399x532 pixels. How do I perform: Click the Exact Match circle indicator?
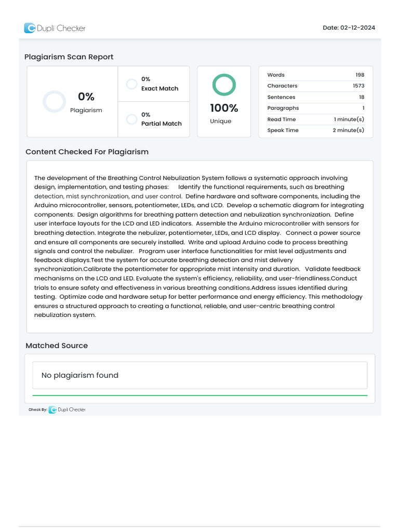click(131, 84)
